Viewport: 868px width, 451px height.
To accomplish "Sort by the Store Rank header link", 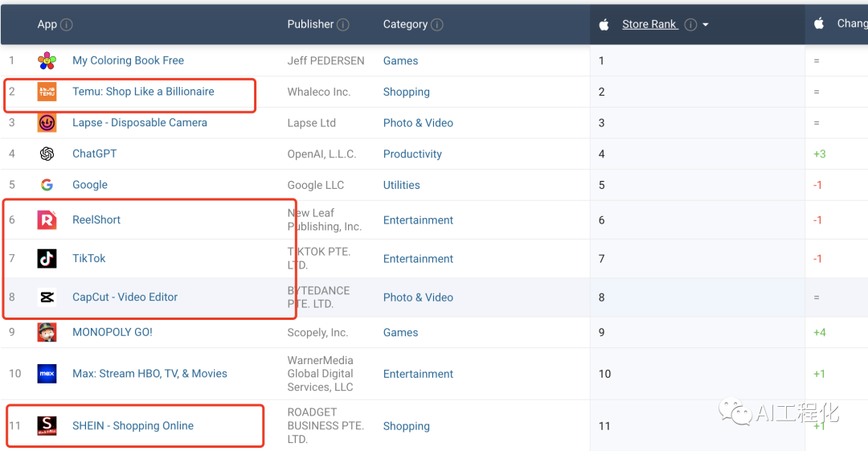I will (x=650, y=24).
